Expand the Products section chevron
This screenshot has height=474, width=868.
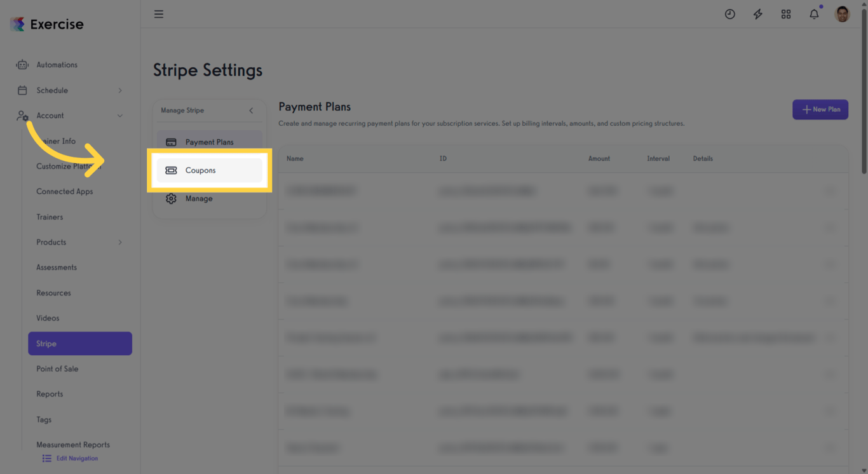click(x=120, y=242)
